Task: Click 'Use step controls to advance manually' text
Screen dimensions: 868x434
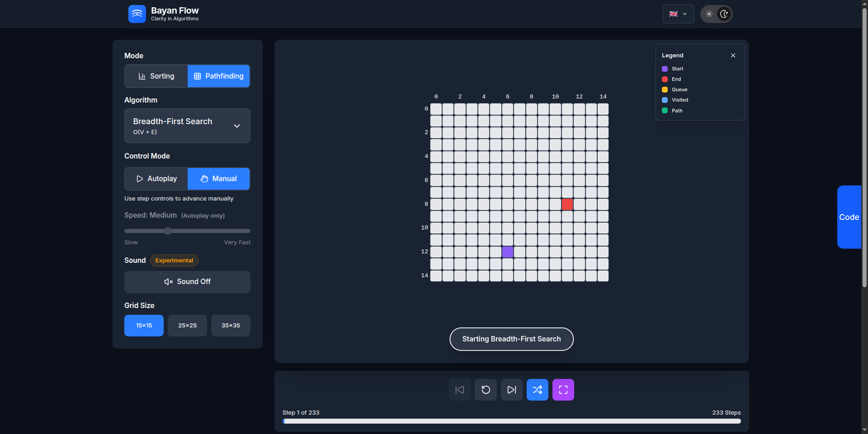Action: (179, 199)
